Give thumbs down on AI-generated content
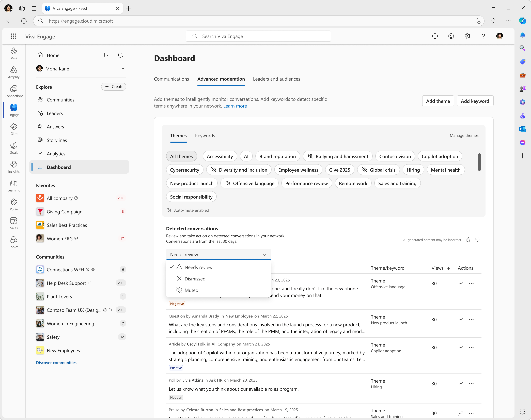Screen dimensions: 531x420 (x=477, y=240)
